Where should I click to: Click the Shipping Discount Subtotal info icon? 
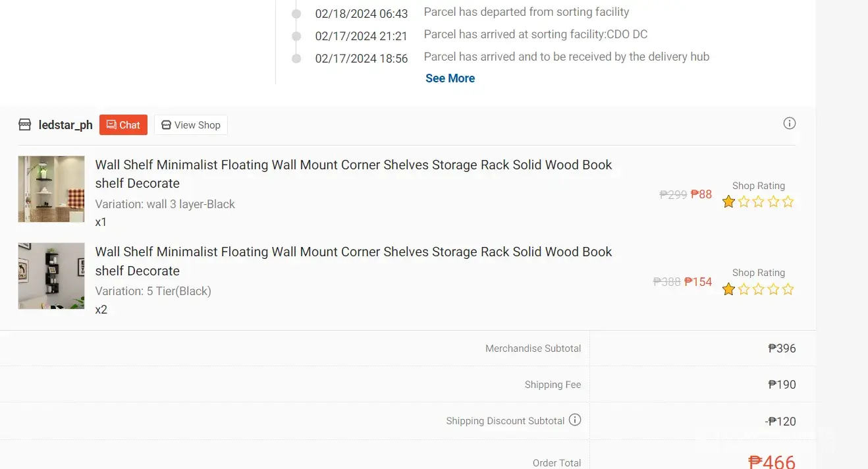(x=575, y=420)
